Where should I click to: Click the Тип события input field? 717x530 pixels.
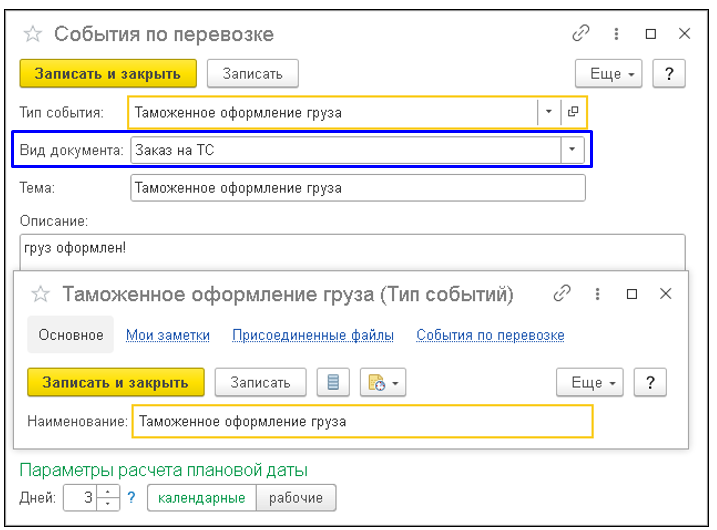click(333, 112)
